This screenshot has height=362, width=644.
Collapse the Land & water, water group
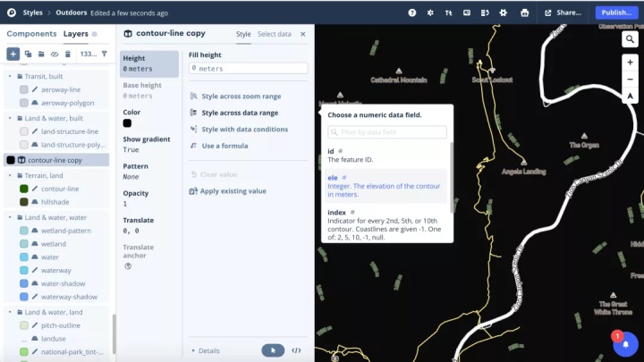pyautogui.click(x=10, y=217)
